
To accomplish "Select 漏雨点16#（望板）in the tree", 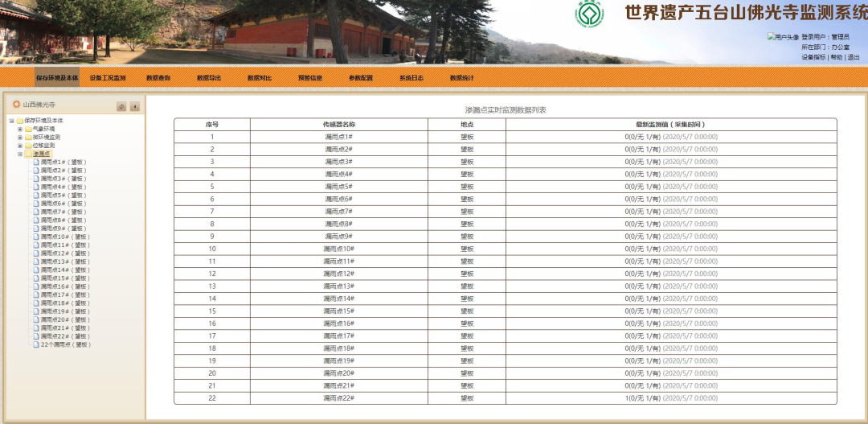I will coord(65,286).
